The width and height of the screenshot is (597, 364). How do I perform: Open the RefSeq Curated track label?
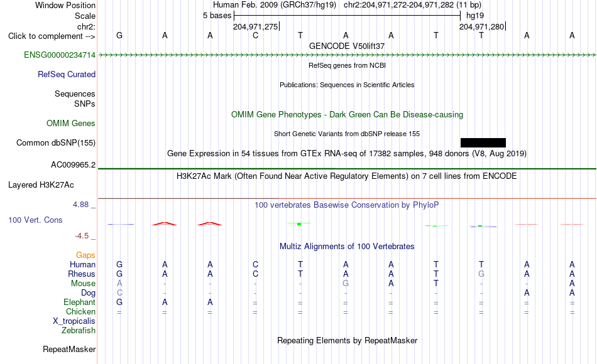(66, 74)
